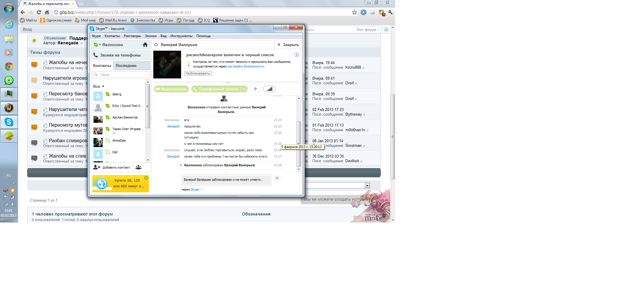
Task: Click Телефонный звонок button
Action: coord(216,89)
